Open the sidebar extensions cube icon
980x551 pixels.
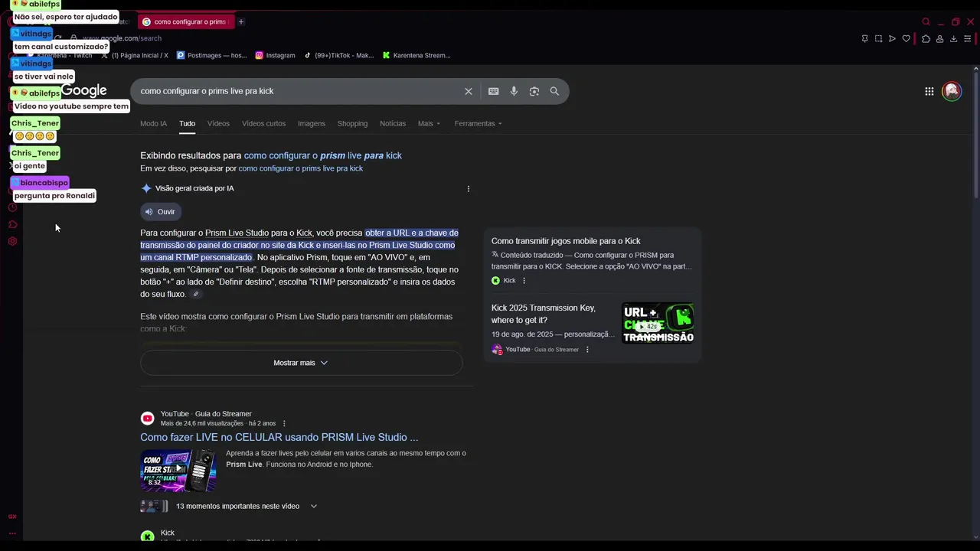(x=12, y=224)
